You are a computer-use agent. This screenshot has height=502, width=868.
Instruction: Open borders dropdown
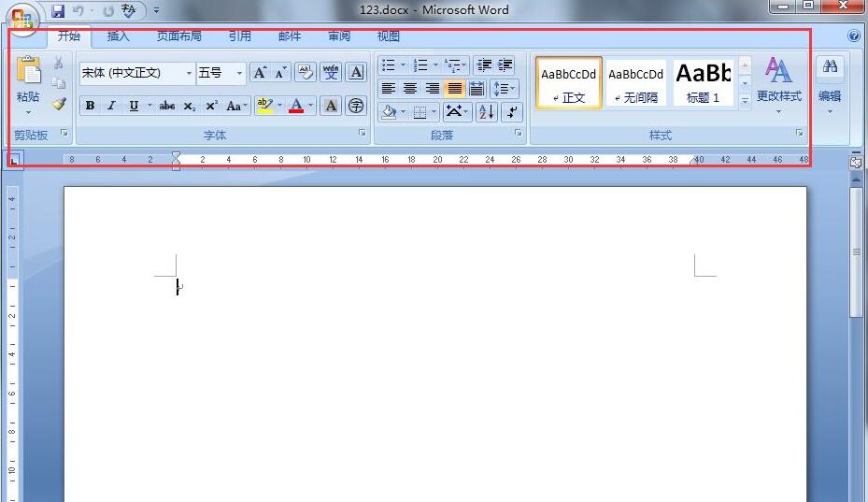pyautogui.click(x=434, y=112)
